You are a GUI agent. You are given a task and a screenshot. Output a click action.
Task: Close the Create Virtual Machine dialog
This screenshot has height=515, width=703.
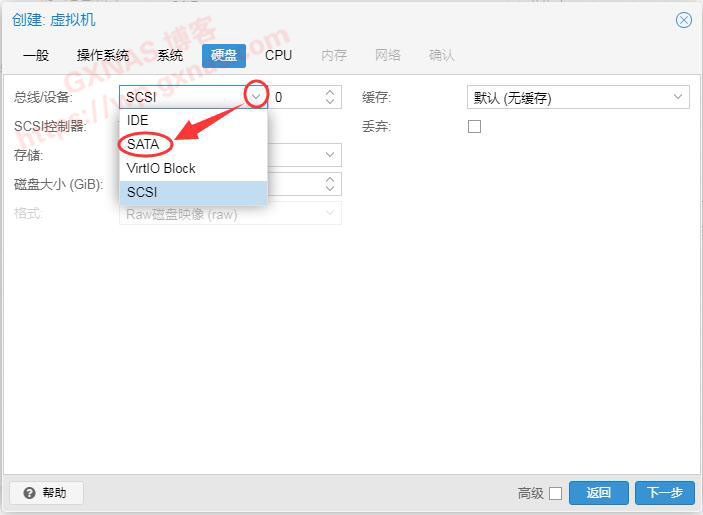(684, 20)
